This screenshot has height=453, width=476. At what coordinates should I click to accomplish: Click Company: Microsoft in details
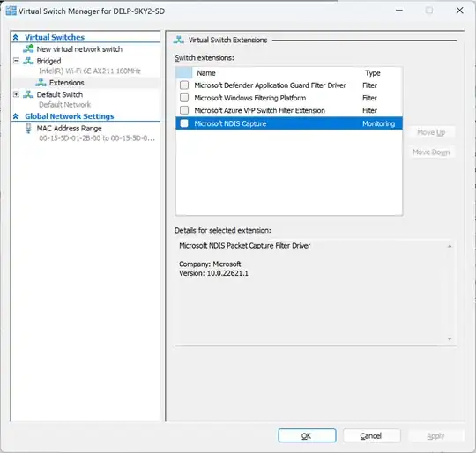tap(210, 264)
